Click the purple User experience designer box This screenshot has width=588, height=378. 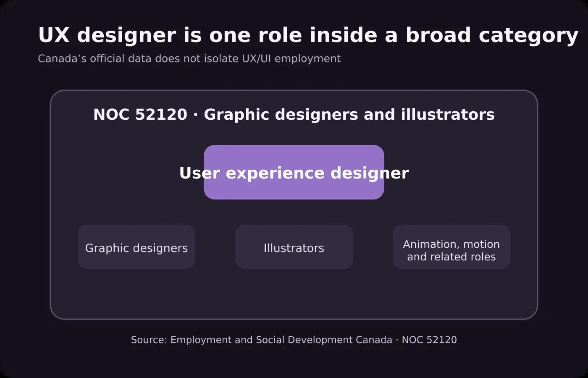pos(294,172)
